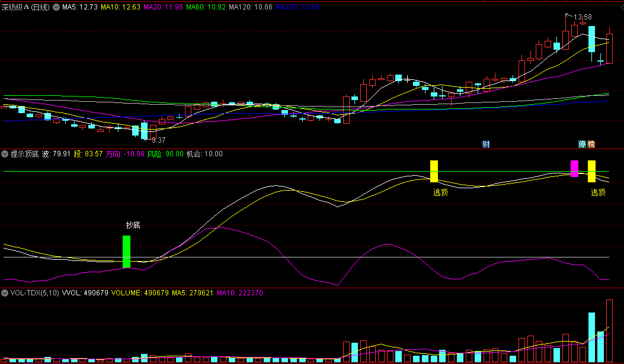Viewport: 624px width, 364px height.
Task: Click the 停 trading-halt marker icon
Action: [582, 144]
